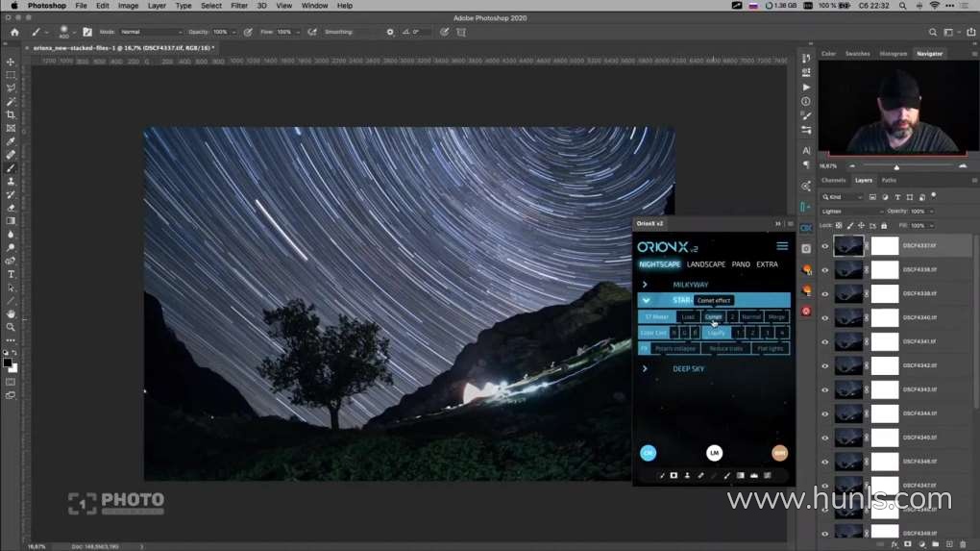Expand the DEEP SKY section in OrionX
Image resolution: width=980 pixels, height=551 pixels.
click(645, 369)
